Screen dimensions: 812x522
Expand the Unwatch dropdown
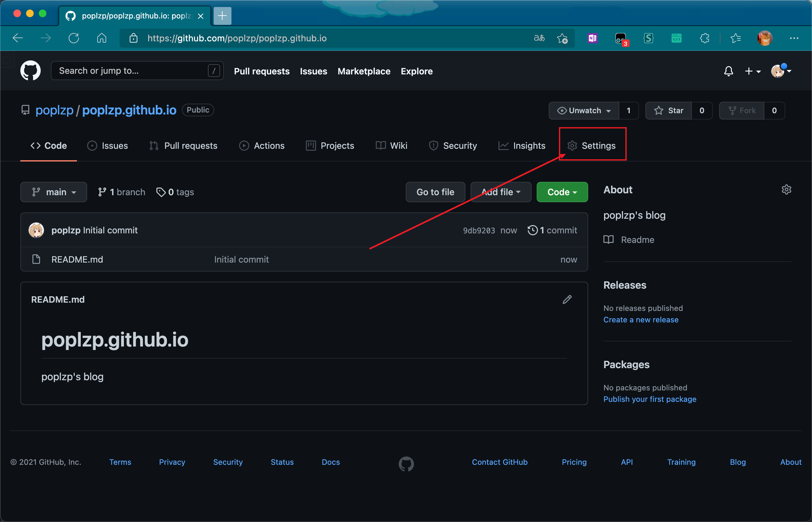pyautogui.click(x=584, y=111)
